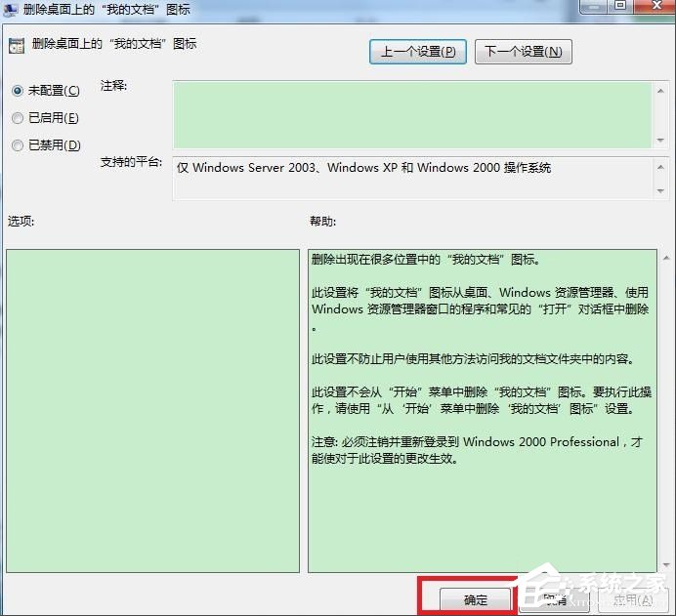Select the 已禁用 (Disabled) radio button

click(x=17, y=145)
